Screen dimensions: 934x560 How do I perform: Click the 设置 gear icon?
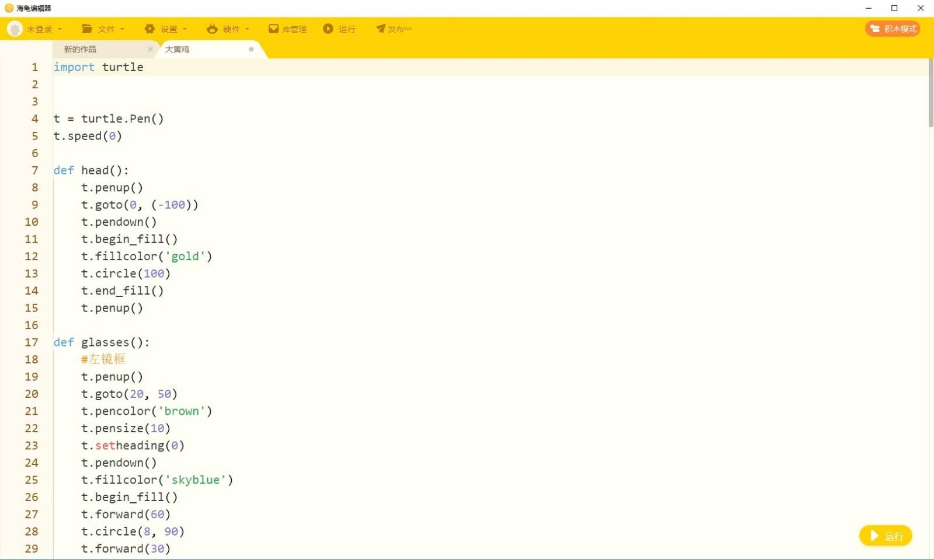(150, 29)
